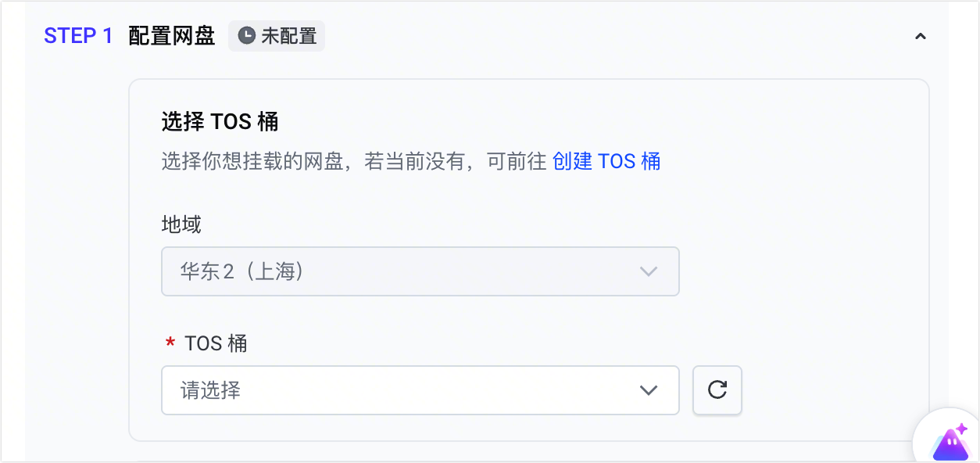Click the refresh icon beside TOS 桶 dropdown
This screenshot has height=463, width=980.
(717, 389)
